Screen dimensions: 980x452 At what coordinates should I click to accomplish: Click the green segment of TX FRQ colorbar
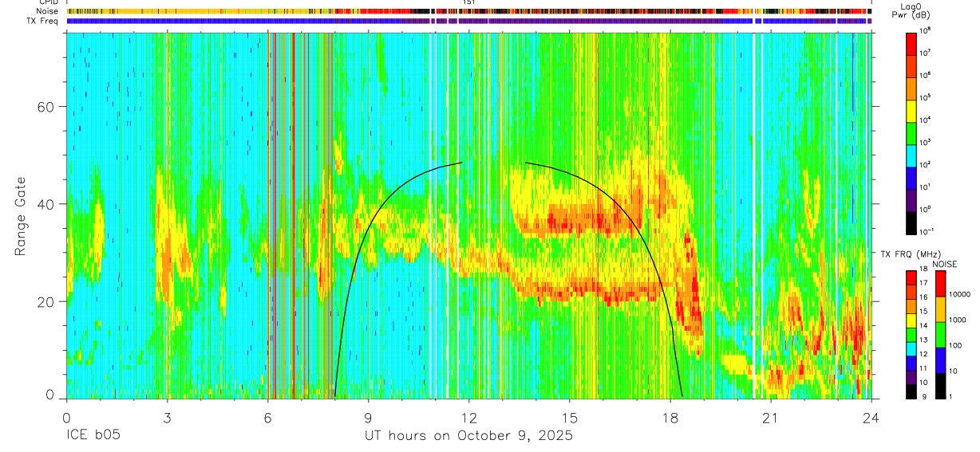(911, 335)
